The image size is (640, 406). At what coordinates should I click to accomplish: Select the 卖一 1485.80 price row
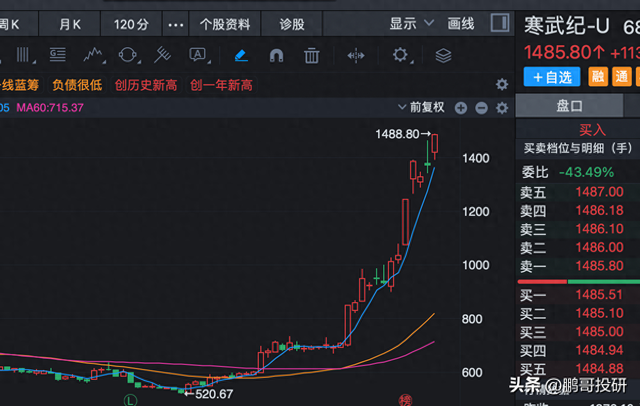578,266
